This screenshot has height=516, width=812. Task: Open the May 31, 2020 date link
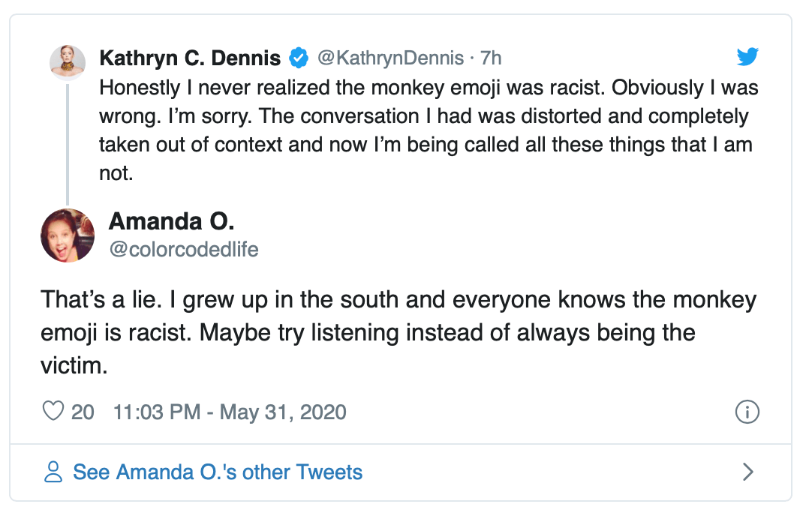(283, 412)
